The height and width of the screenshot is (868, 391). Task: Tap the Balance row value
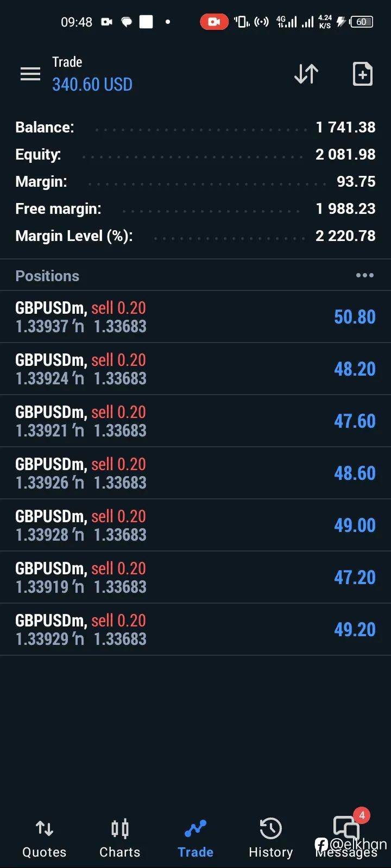click(x=345, y=128)
